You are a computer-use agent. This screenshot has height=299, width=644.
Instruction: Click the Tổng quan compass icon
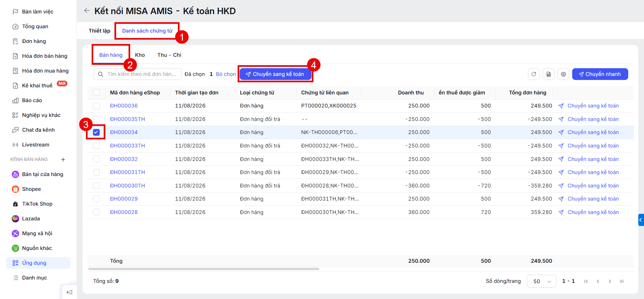(x=15, y=27)
